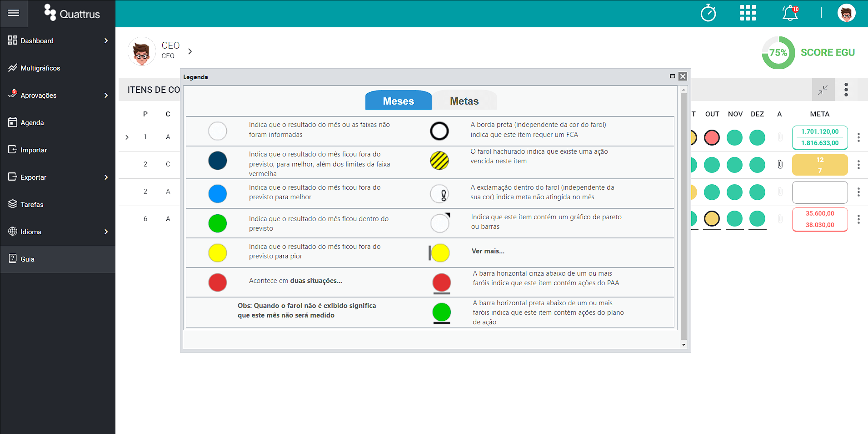Click the user avatar in the top-right corner
This screenshot has height=434, width=868.
coord(846,13)
